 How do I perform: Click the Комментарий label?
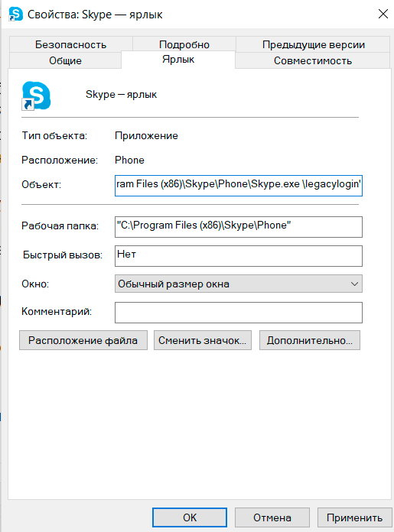(x=57, y=311)
